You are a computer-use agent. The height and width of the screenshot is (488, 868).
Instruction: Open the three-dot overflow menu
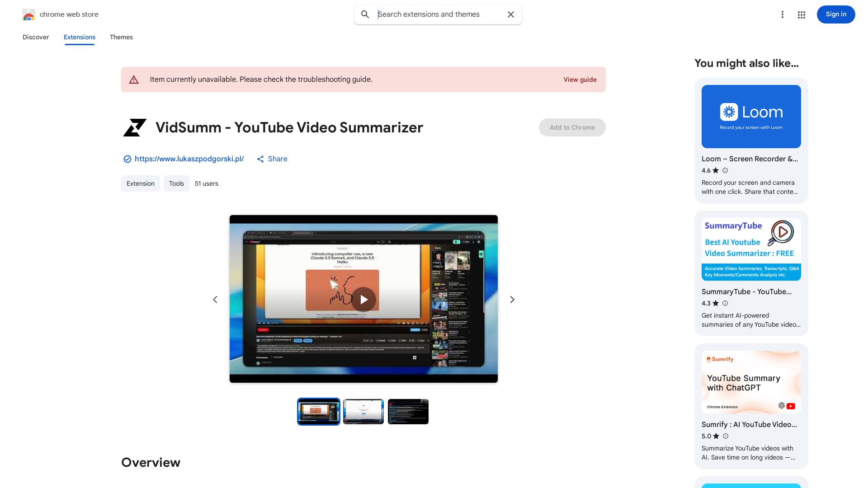pyautogui.click(x=783, y=14)
